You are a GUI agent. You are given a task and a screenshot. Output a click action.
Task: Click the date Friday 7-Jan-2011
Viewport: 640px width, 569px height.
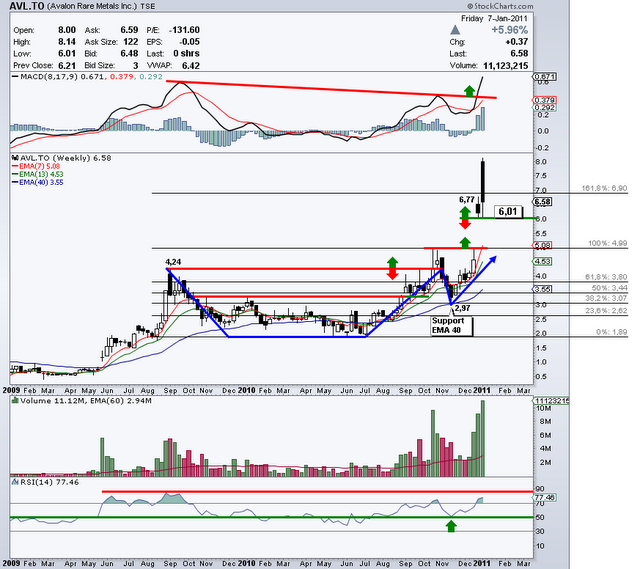coord(494,18)
